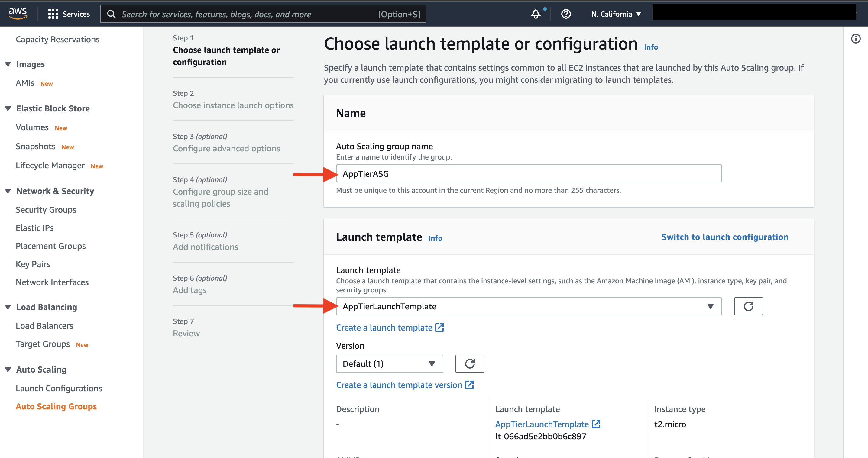
Task: Open Network Interfaces page
Action: click(x=52, y=282)
